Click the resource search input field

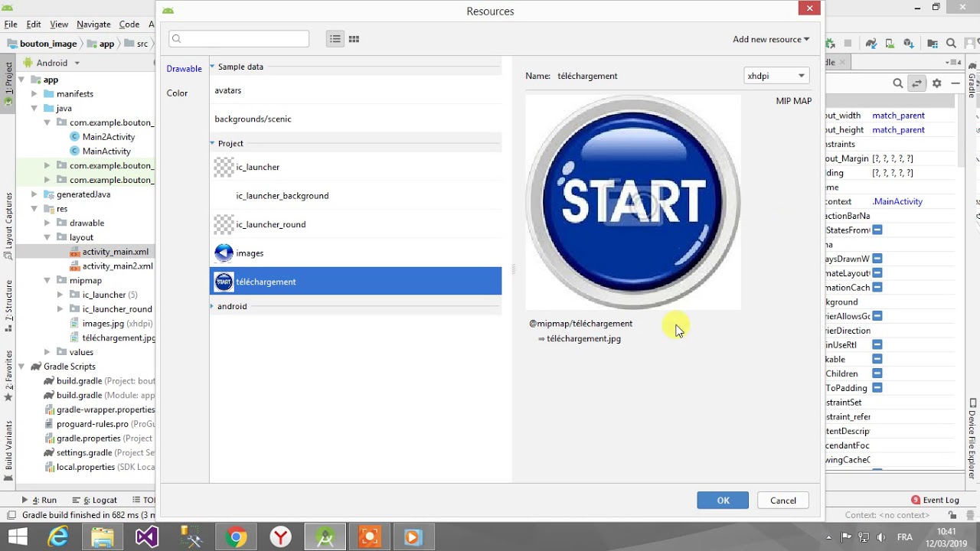(x=239, y=39)
